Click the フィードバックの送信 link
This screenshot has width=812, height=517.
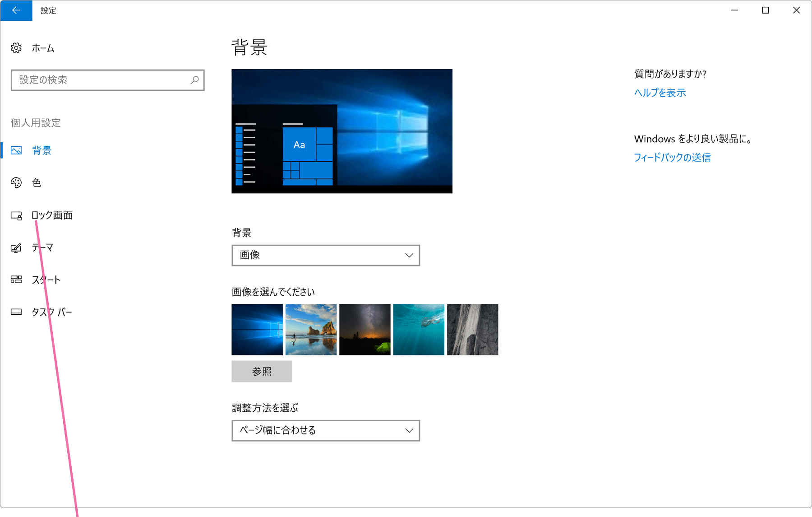pos(673,157)
